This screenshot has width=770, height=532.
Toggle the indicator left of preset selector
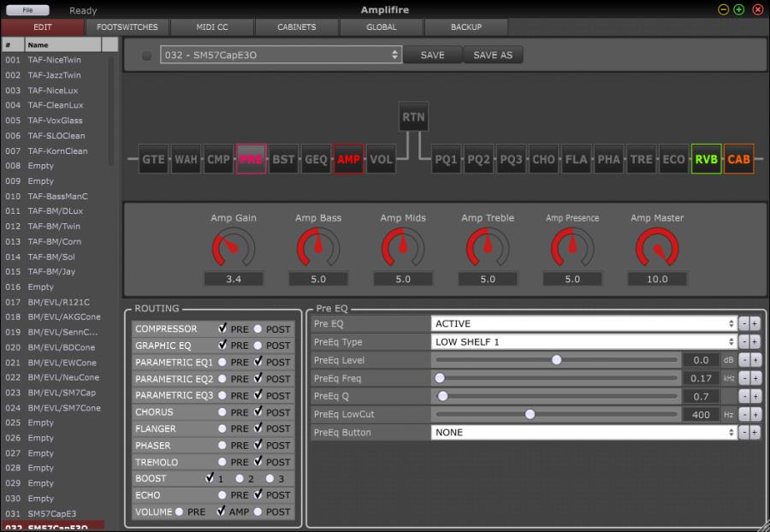(x=146, y=56)
